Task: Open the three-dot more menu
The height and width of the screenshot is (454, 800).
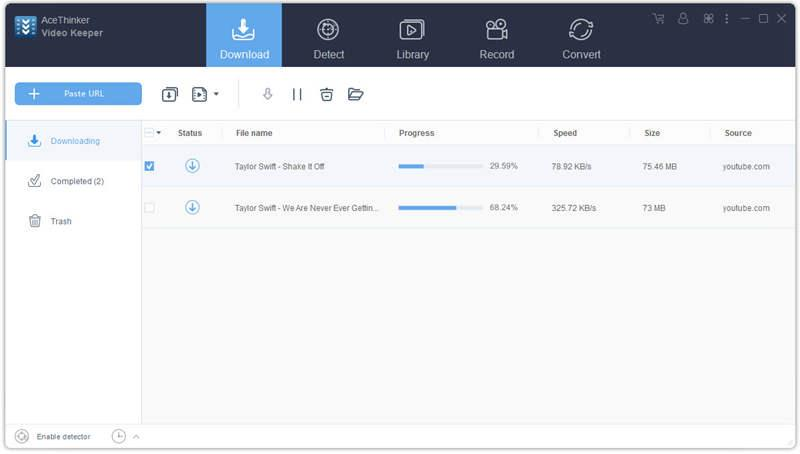Action: [727, 19]
